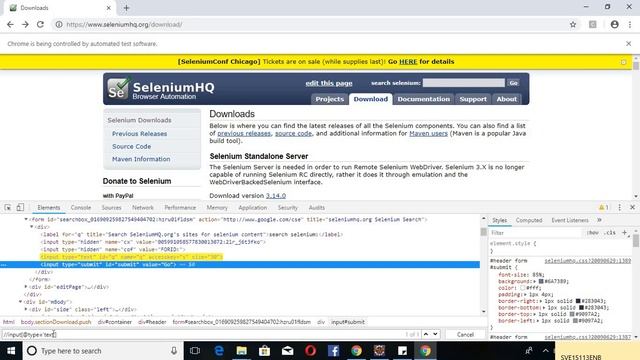The height and width of the screenshot is (360, 640).
Task: Expand the background property value triangle
Action: pos(535,281)
